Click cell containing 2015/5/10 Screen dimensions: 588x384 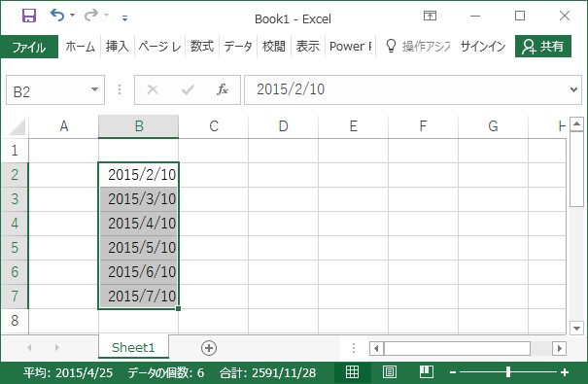point(139,248)
